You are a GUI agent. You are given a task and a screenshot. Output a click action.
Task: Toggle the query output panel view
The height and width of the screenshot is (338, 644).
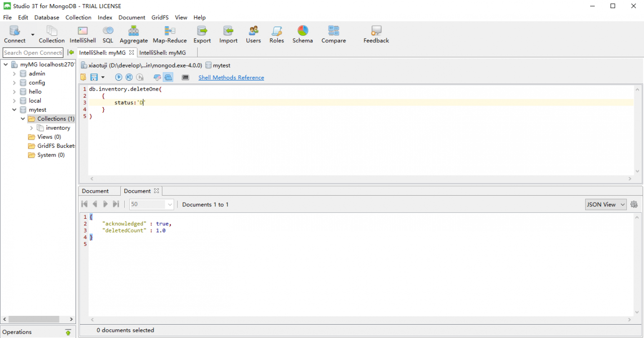tap(168, 77)
